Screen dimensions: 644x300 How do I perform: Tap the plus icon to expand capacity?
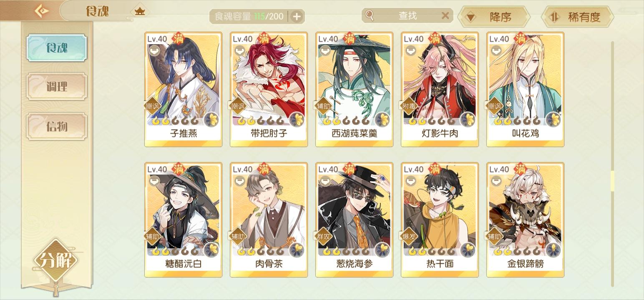296,17
